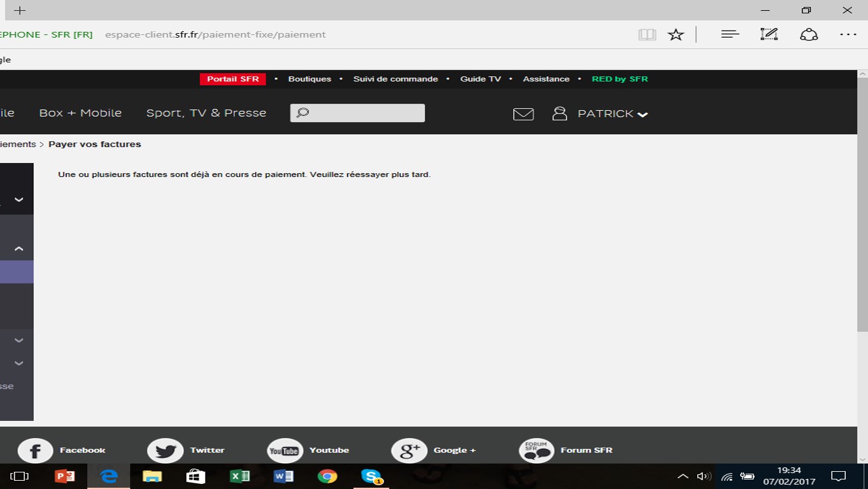Screen dimensions: 868x489
Task: Open the Google + footer icon
Action: point(409,451)
